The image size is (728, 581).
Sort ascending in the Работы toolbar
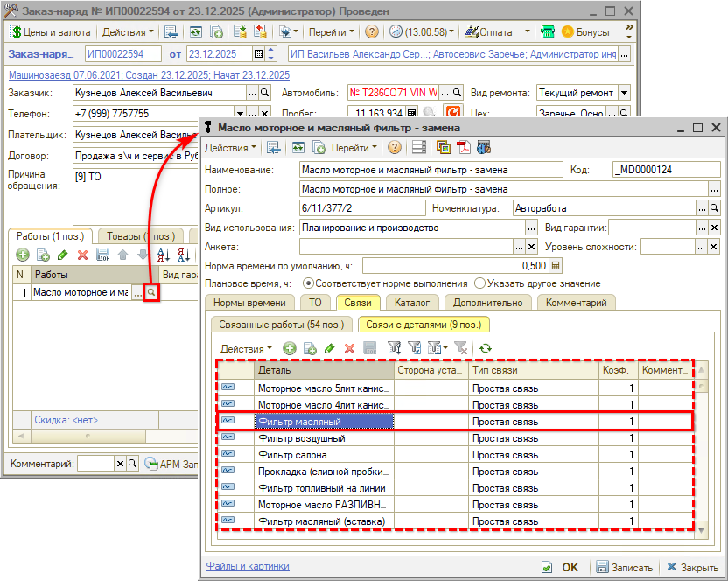click(162, 255)
